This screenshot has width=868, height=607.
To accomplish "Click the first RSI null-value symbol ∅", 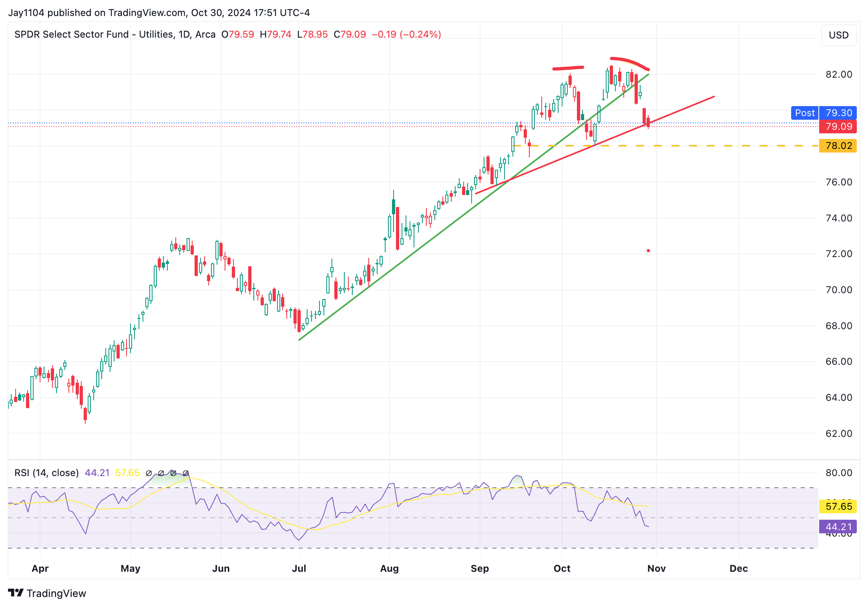I will pyautogui.click(x=149, y=473).
